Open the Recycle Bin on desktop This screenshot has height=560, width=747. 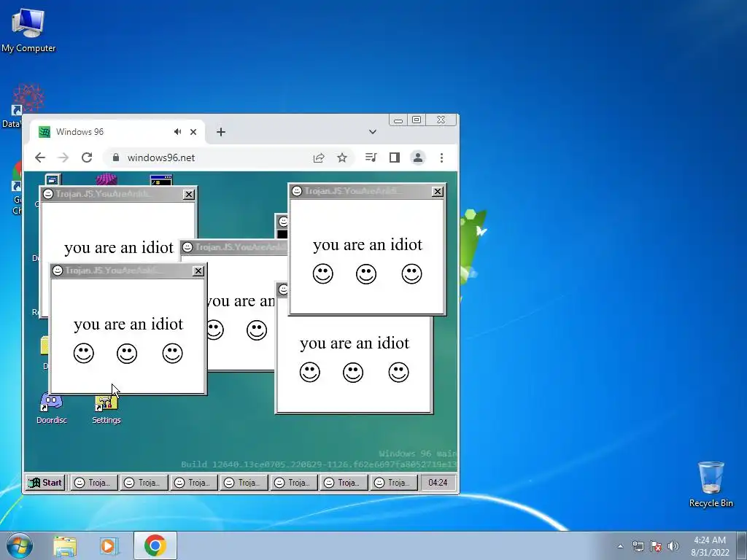coord(711,484)
